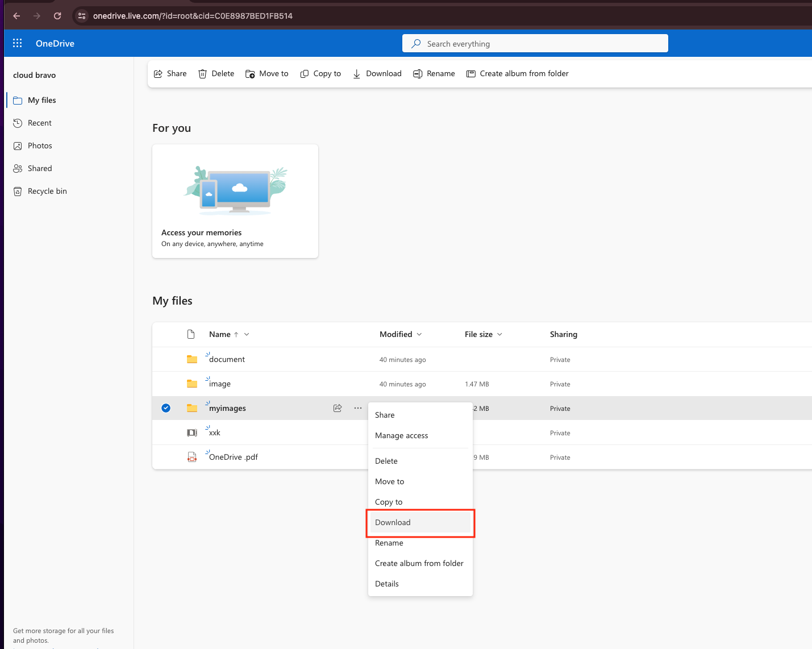Open the OneDrive .pdf file name
812x649 pixels.
[x=234, y=457]
